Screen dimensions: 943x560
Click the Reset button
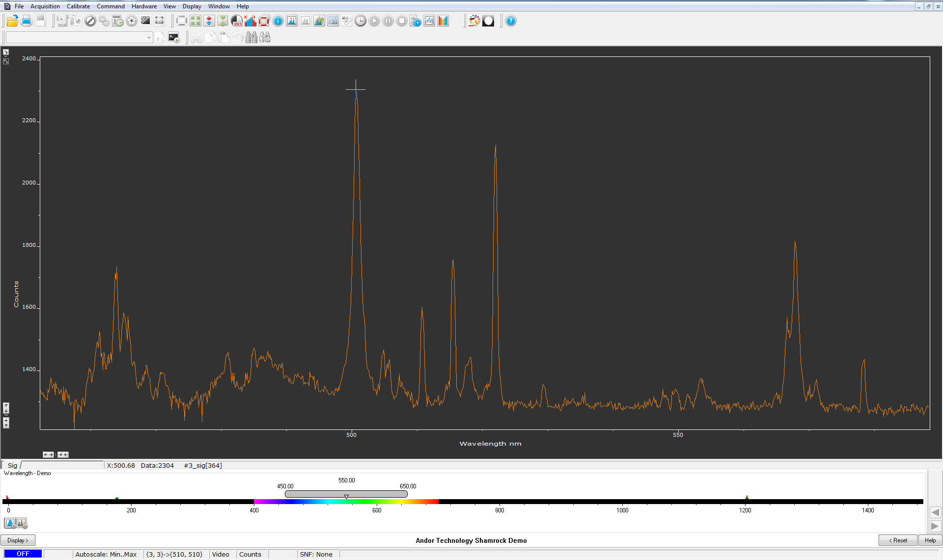click(x=897, y=540)
